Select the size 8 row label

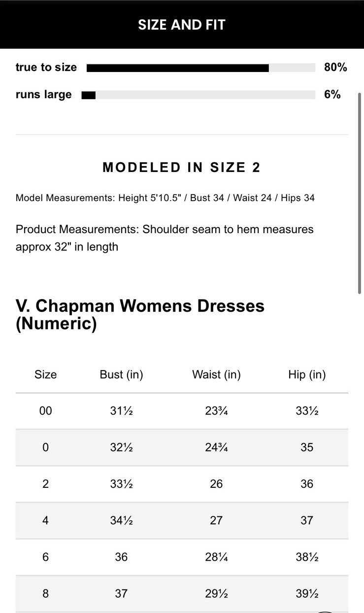click(45, 593)
